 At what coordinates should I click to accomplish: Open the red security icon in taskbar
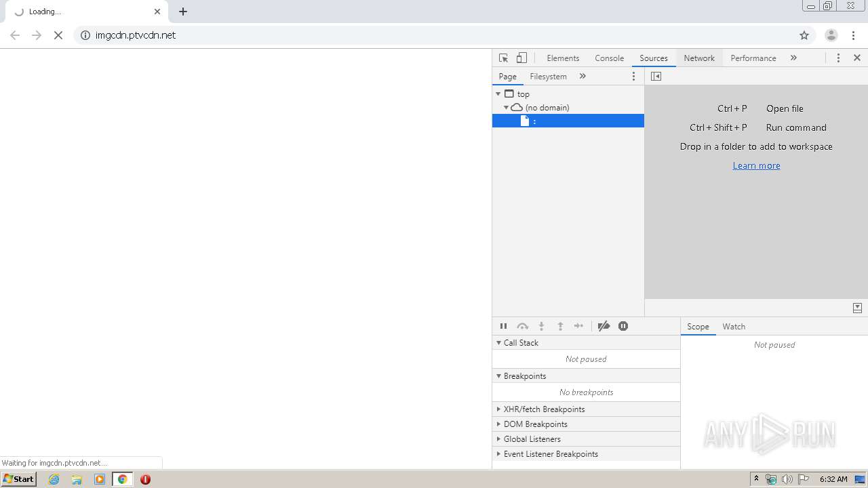click(x=145, y=479)
